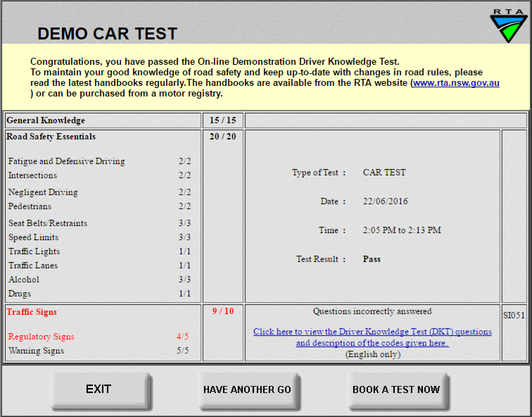Image resolution: width=532 pixels, height=417 pixels.
Task: Click the 15 / 15 General Knowledge score
Action: click(x=222, y=120)
